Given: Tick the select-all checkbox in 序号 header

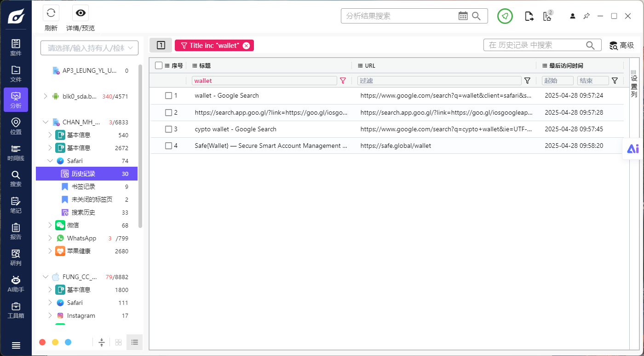Looking at the screenshot, I should coord(159,65).
